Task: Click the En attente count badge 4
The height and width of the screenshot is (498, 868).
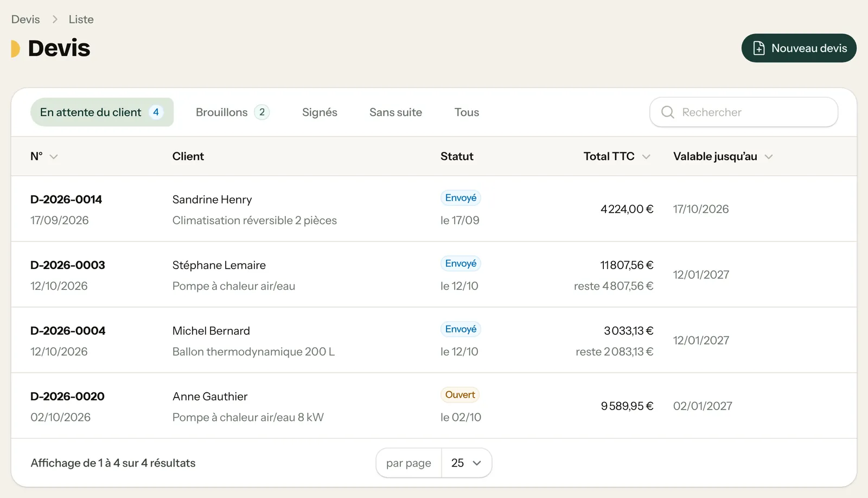Action: pos(156,112)
